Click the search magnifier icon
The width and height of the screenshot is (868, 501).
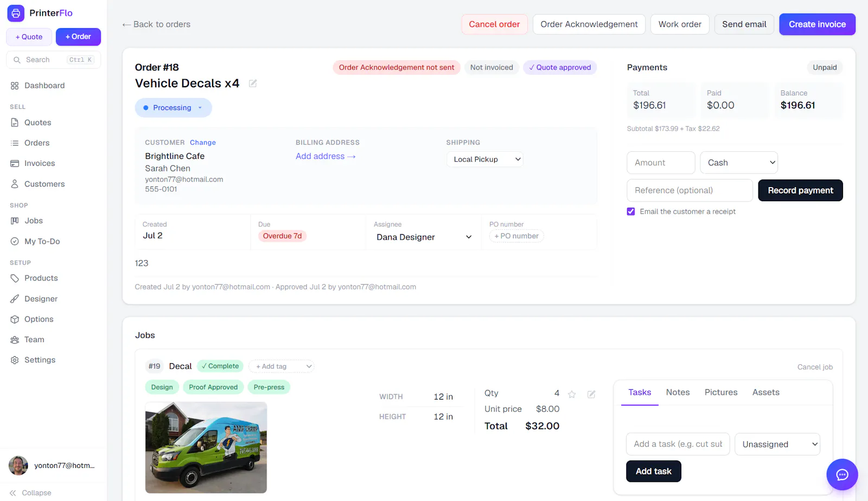(17, 60)
